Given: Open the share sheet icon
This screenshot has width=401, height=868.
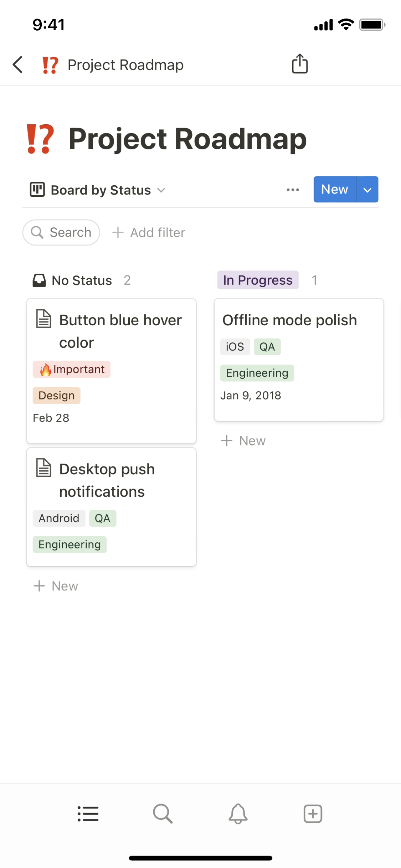Looking at the screenshot, I should (x=300, y=64).
